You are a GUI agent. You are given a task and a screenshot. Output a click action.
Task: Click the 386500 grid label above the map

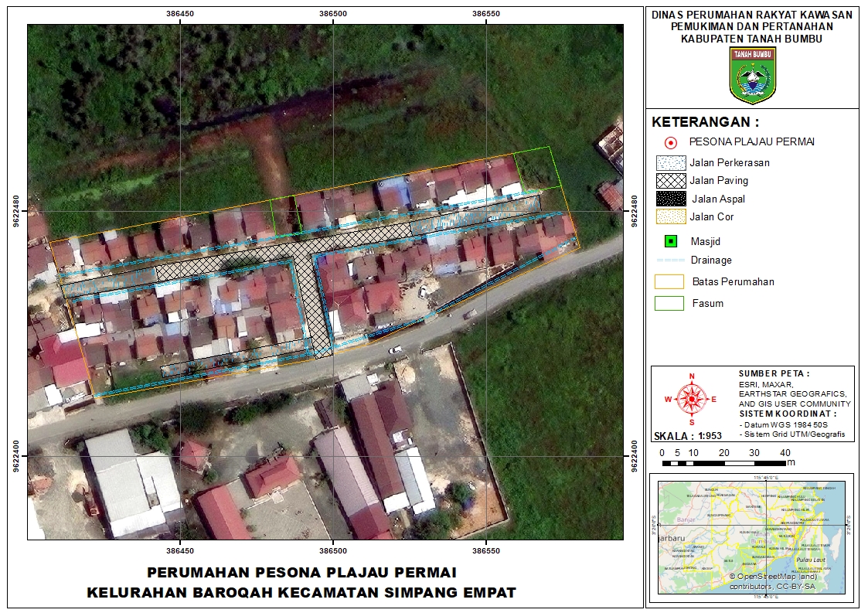[333, 13]
